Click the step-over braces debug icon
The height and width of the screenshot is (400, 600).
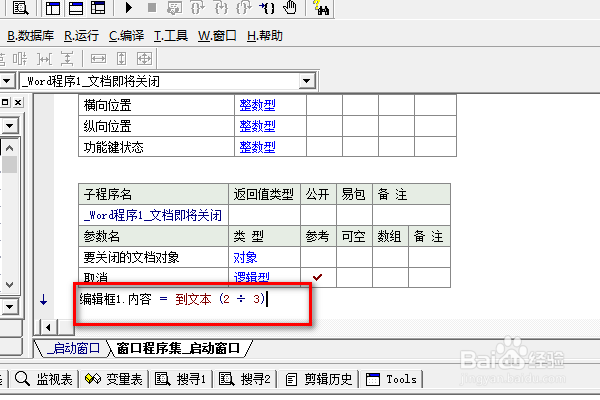tap(197, 7)
